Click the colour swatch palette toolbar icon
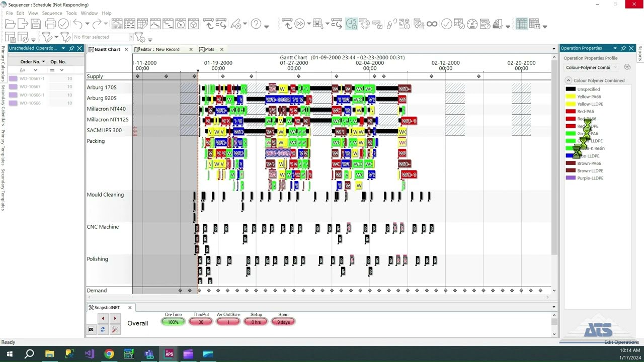Image resolution: width=644 pixels, height=362 pixels. (x=498, y=24)
